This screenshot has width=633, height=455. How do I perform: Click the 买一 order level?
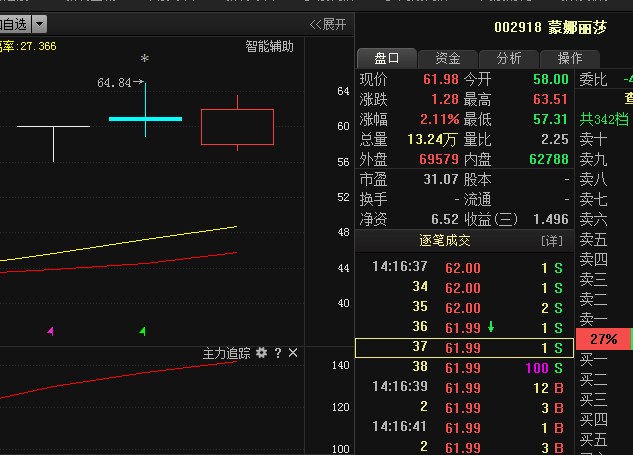(593, 359)
